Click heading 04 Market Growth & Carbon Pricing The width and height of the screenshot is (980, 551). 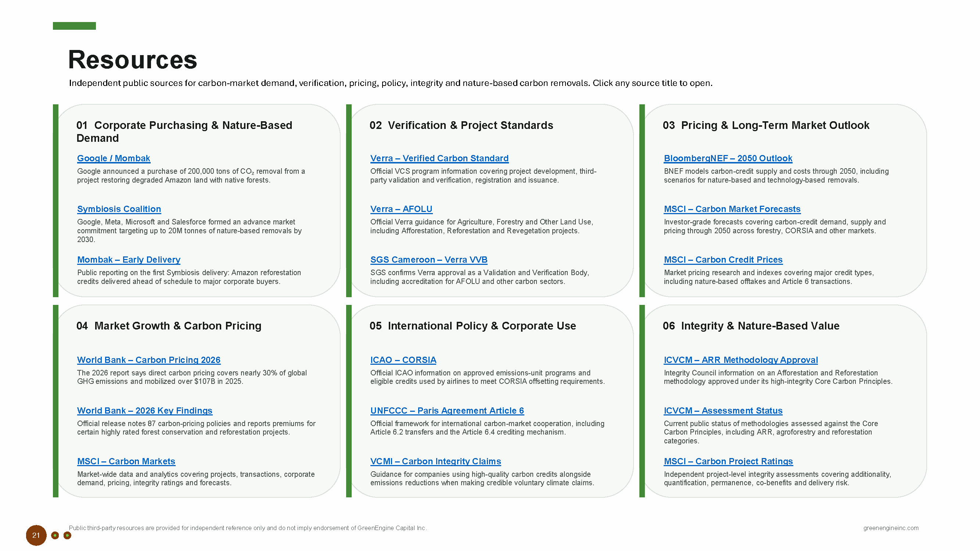click(x=169, y=326)
